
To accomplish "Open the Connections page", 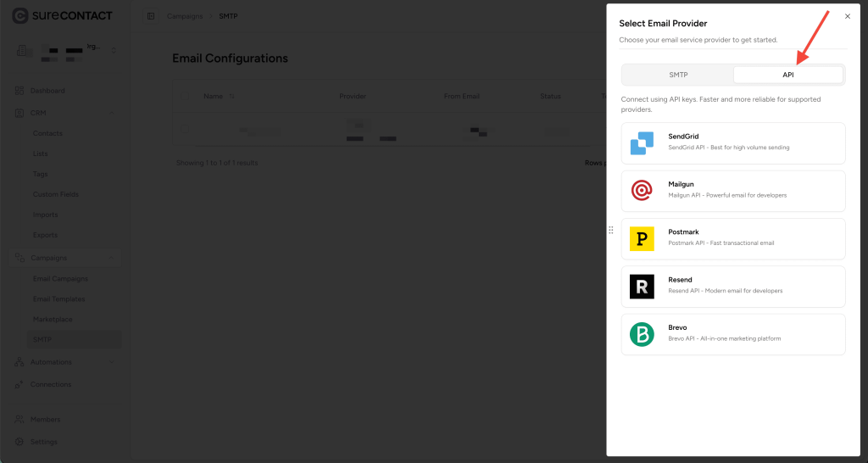I will [51, 384].
